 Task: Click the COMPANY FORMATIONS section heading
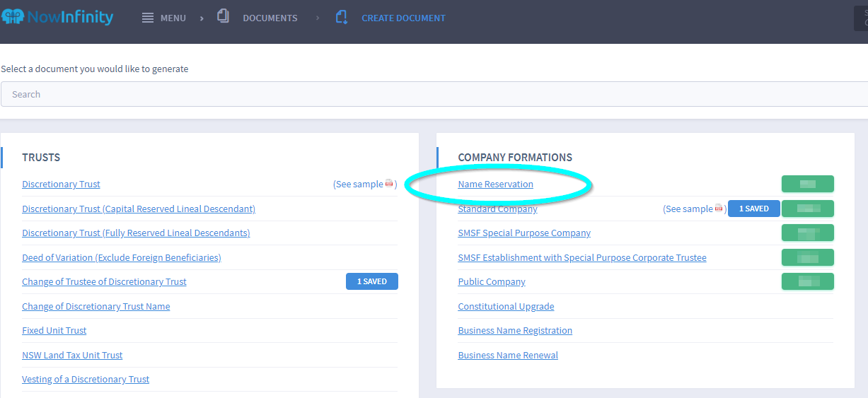coord(515,158)
